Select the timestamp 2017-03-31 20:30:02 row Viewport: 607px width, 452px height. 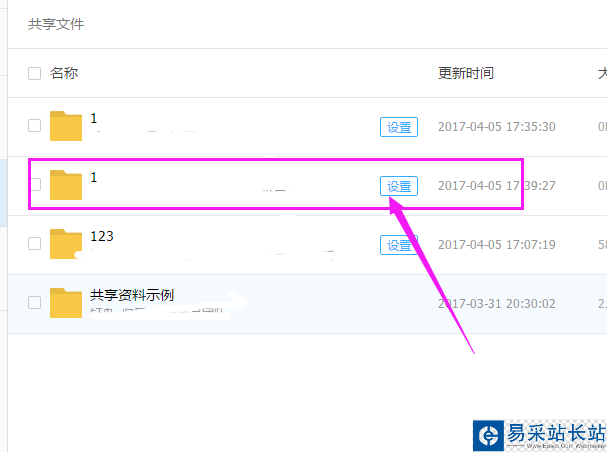[x=497, y=303]
